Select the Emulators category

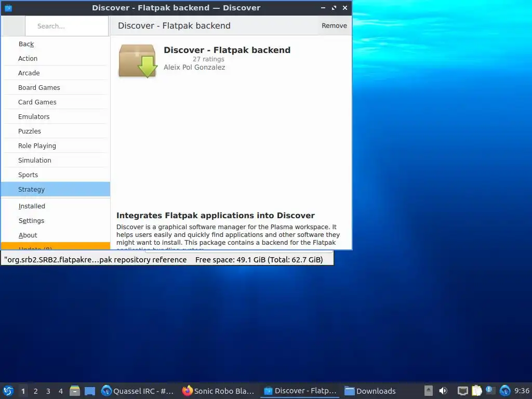point(56,117)
